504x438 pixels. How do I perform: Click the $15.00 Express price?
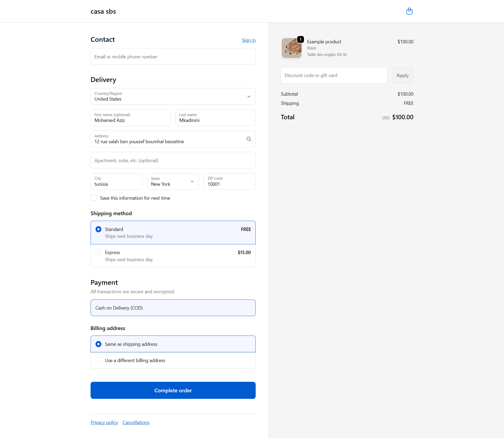(x=244, y=252)
